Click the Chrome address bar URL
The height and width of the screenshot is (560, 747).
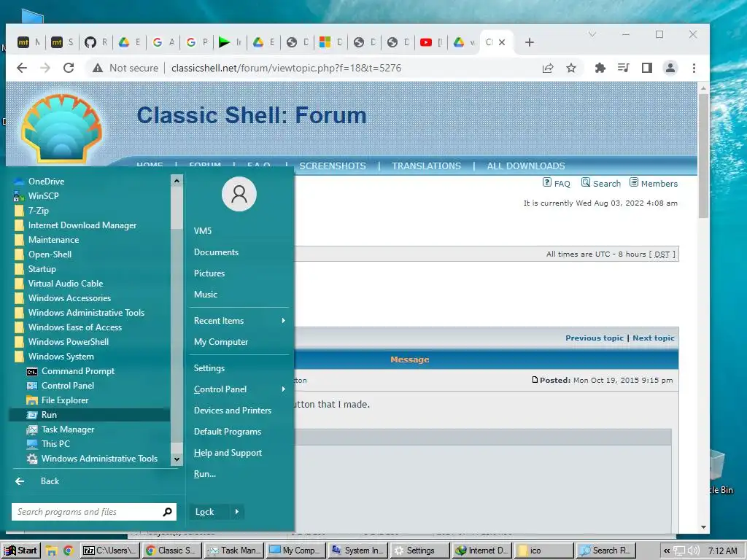[x=286, y=68]
